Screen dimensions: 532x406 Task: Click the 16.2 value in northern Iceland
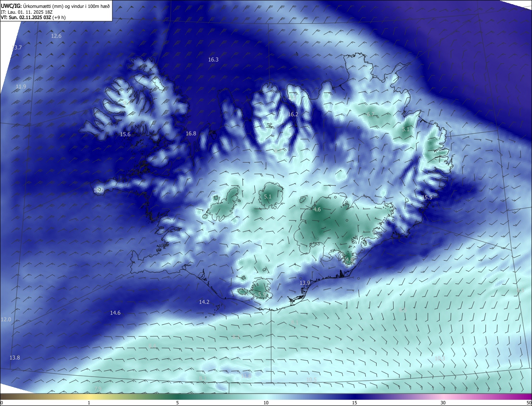(x=293, y=114)
